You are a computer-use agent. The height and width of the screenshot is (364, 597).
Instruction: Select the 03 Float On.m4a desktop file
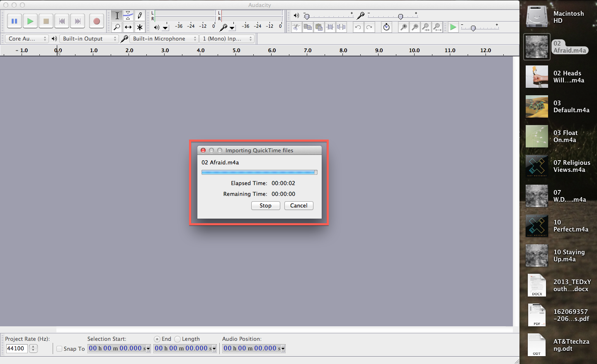coord(537,136)
